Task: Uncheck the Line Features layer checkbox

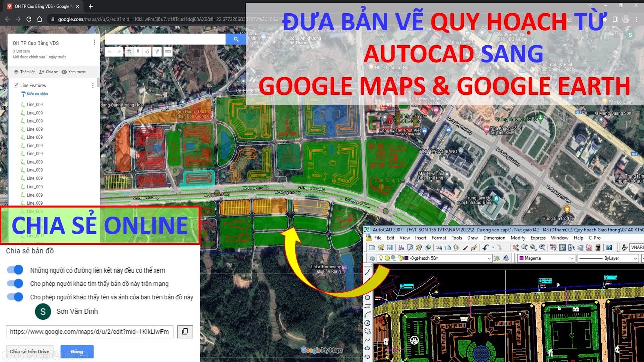Action: point(16,86)
